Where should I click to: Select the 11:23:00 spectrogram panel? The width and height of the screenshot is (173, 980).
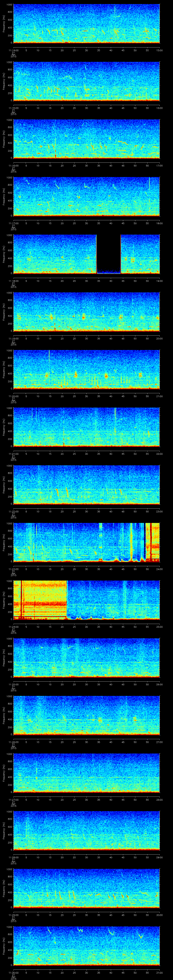(x=86, y=542)
